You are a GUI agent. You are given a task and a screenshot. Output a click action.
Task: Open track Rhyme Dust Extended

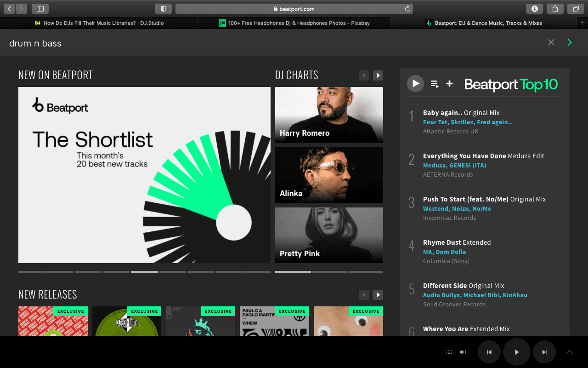(457, 242)
